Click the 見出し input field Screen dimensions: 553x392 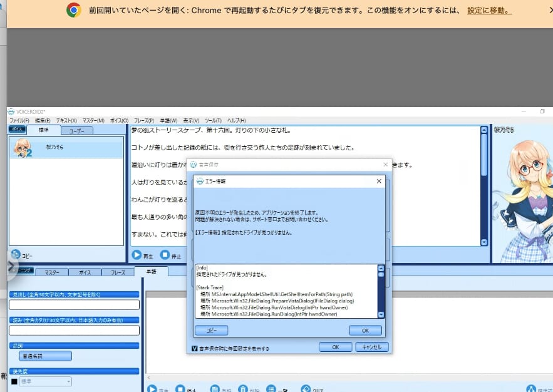[x=74, y=304]
